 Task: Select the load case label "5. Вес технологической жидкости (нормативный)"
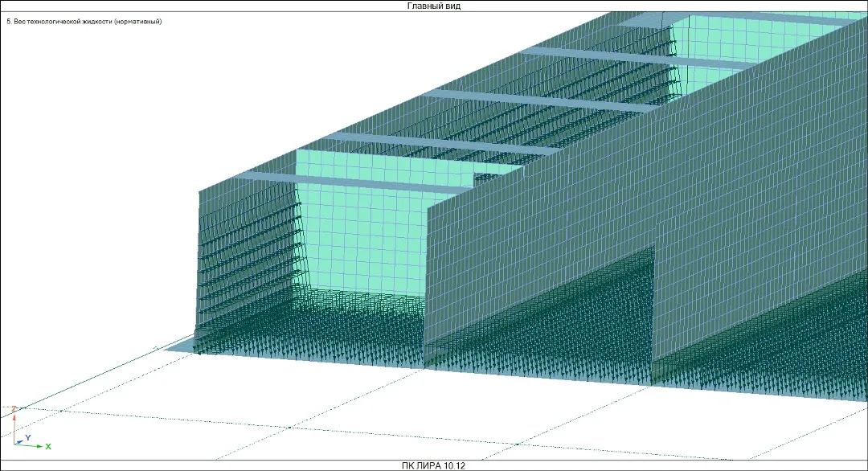(x=84, y=22)
